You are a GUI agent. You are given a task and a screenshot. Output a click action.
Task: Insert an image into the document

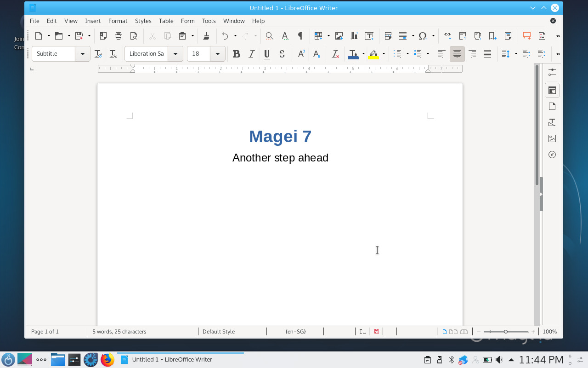coord(339,36)
